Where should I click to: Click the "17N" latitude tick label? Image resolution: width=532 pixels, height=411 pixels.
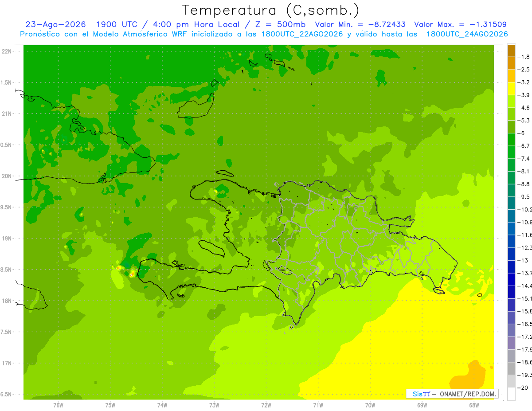pos(7,363)
